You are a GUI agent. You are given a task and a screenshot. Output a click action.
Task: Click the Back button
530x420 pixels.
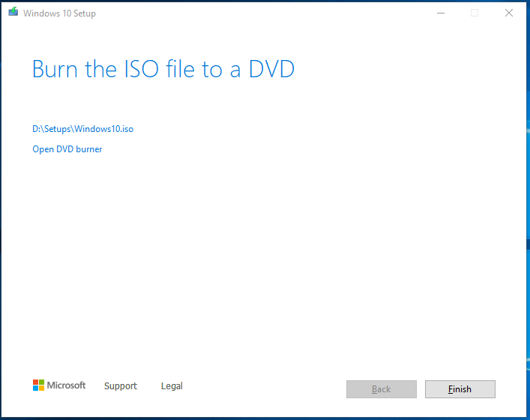pos(382,389)
